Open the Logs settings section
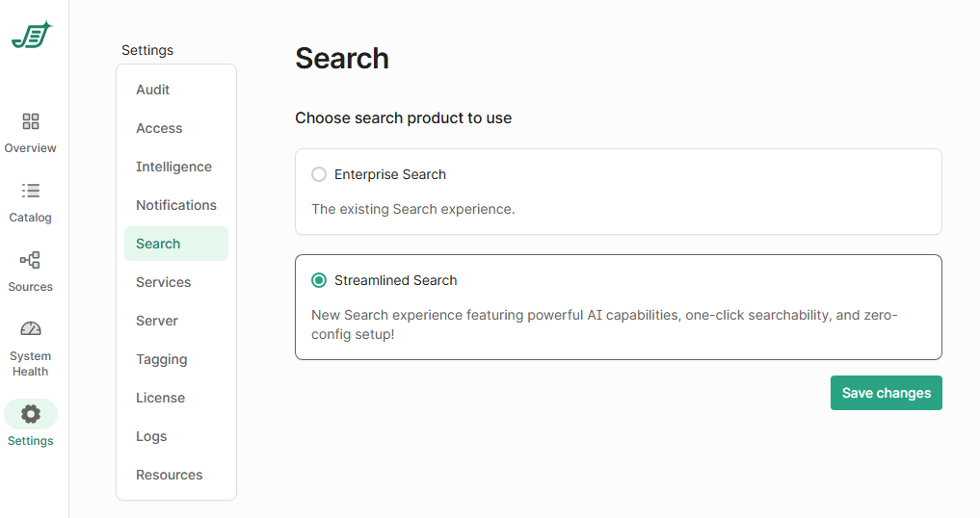This screenshot has height=518, width=980. point(151,436)
